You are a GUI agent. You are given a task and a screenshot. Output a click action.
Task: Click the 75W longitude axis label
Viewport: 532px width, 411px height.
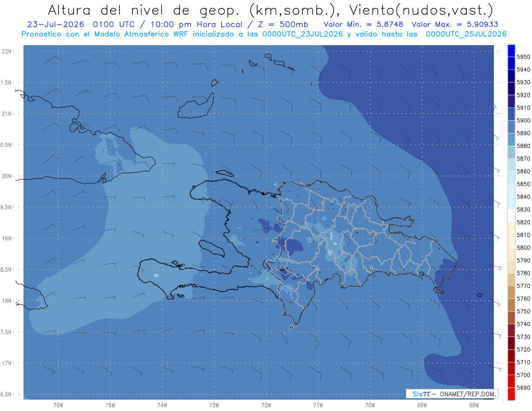click(110, 405)
